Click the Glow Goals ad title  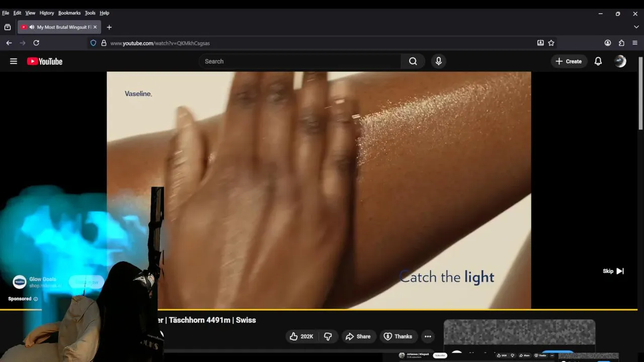pos(43,279)
